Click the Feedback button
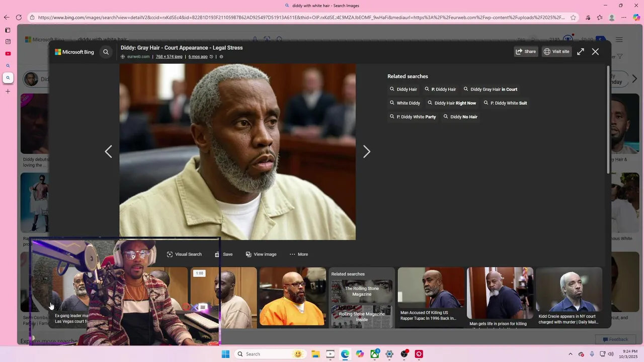The width and height of the screenshot is (644, 362). [615, 339]
